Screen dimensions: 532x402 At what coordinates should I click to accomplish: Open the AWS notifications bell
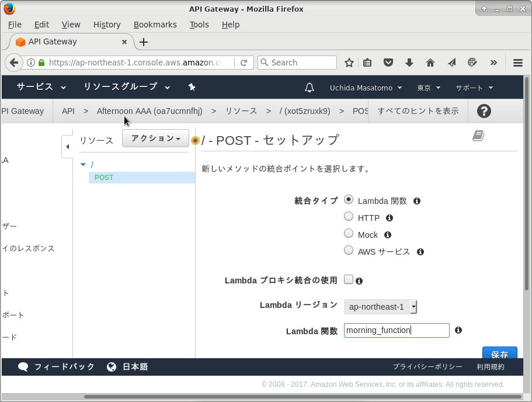click(310, 88)
